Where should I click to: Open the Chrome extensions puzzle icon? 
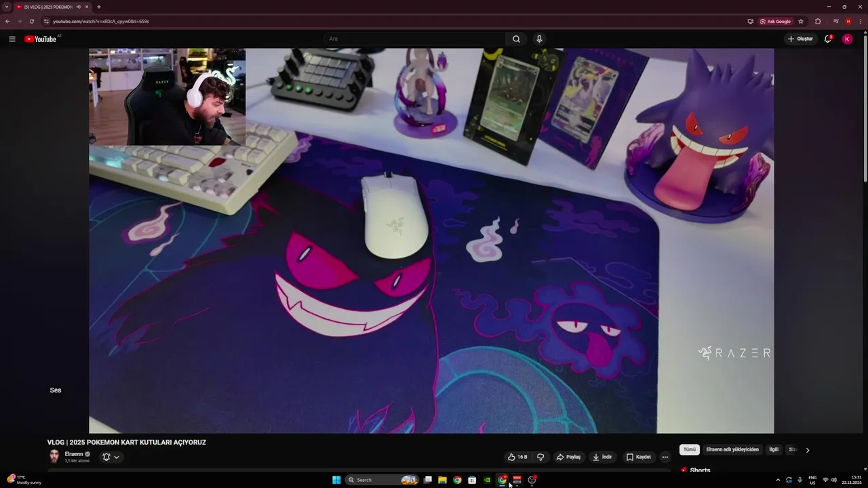[x=818, y=21]
